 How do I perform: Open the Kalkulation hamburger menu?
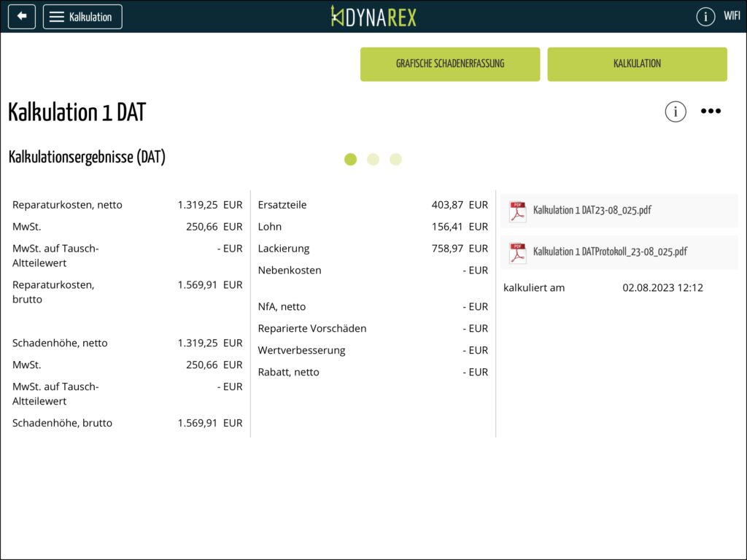coord(82,16)
